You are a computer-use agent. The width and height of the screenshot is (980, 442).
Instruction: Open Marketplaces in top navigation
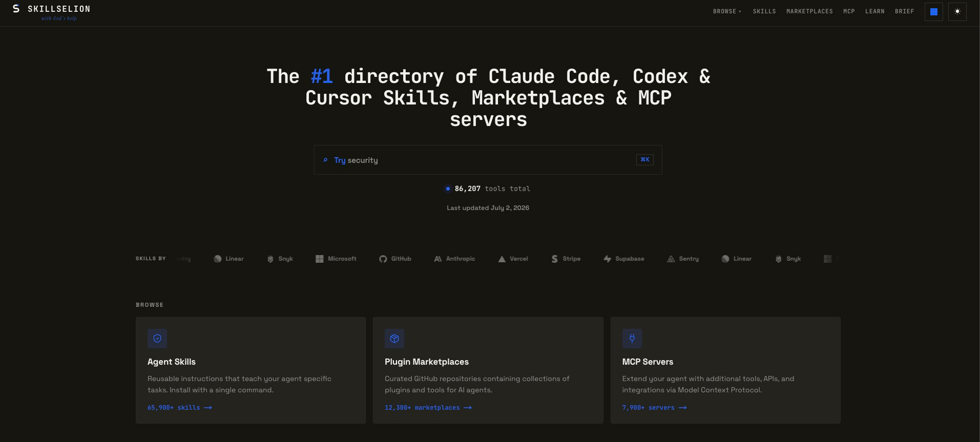pyautogui.click(x=809, y=11)
